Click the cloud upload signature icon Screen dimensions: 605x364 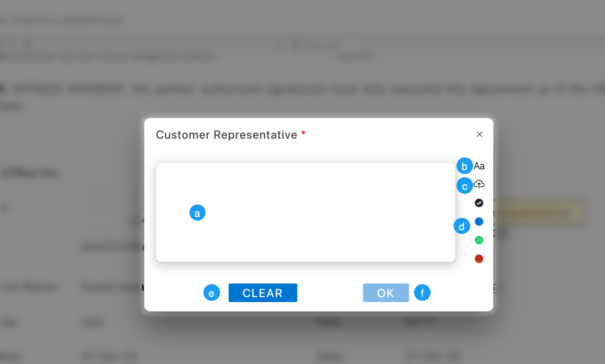(x=479, y=184)
